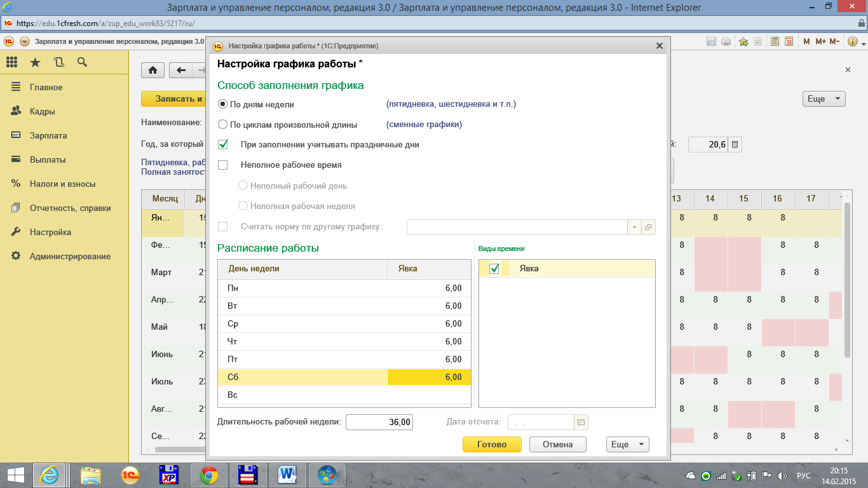Click the home button in main window

[153, 70]
